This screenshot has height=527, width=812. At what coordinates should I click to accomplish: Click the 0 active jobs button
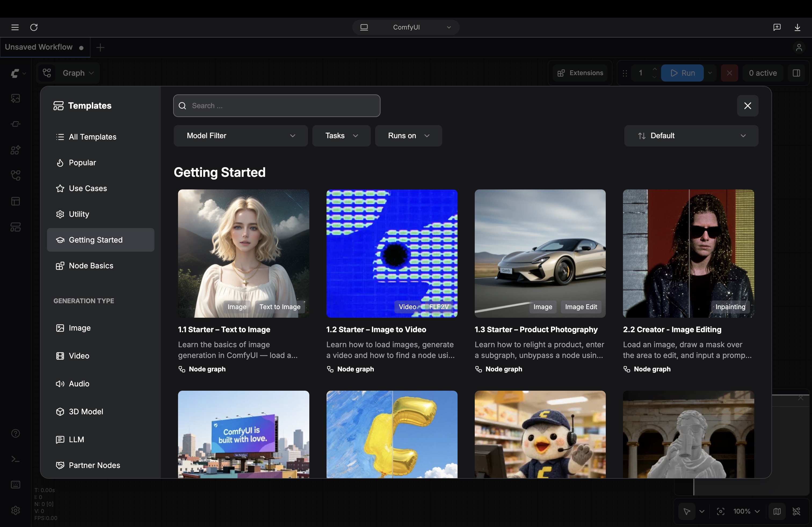(763, 73)
